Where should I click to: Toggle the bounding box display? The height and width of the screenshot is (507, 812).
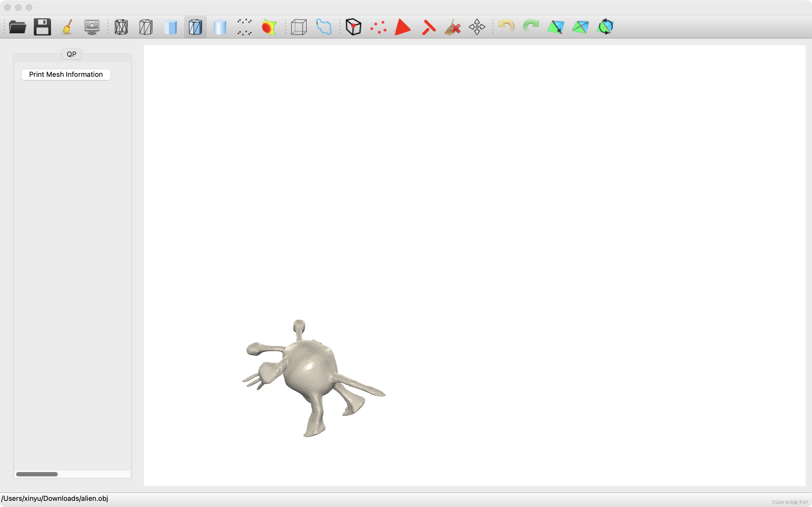[x=299, y=27]
